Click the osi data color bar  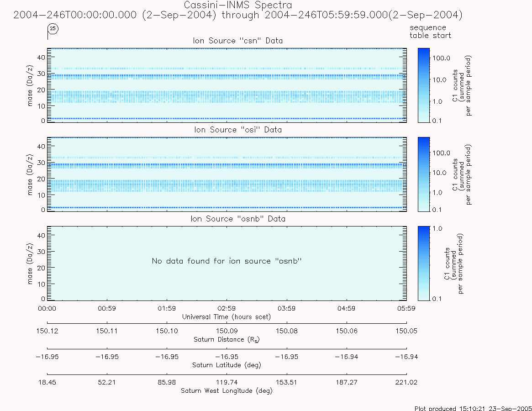coord(424,174)
